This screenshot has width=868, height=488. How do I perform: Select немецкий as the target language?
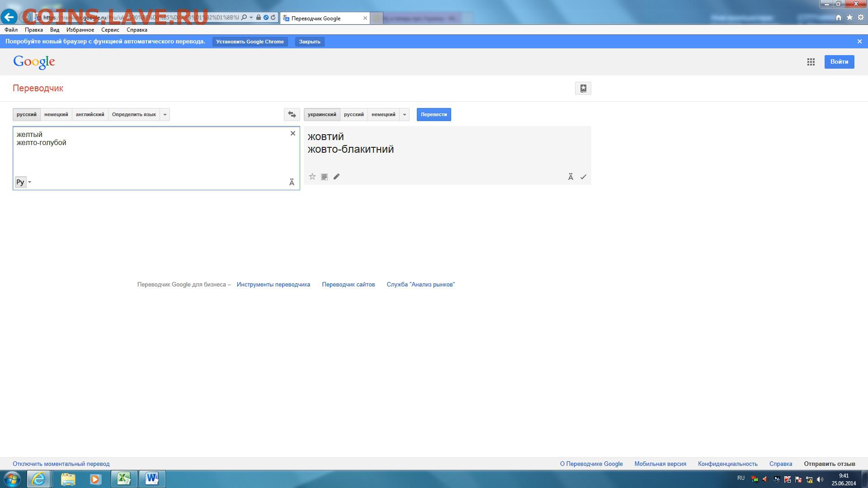click(383, 114)
